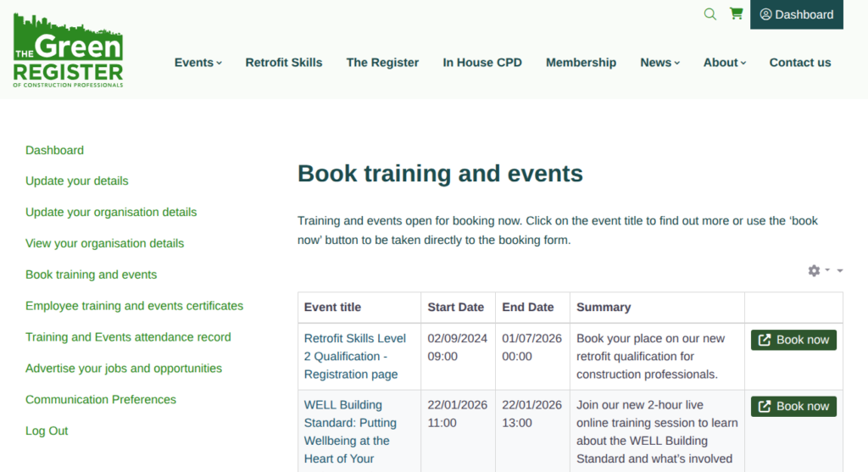Open the shopping cart icon

pos(736,14)
